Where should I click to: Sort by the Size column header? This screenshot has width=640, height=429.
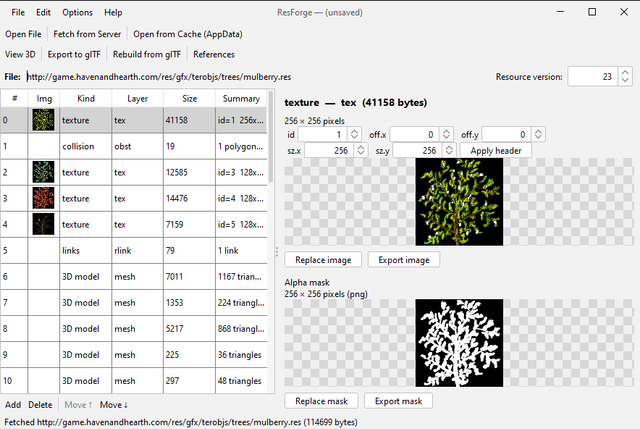pyautogui.click(x=189, y=98)
